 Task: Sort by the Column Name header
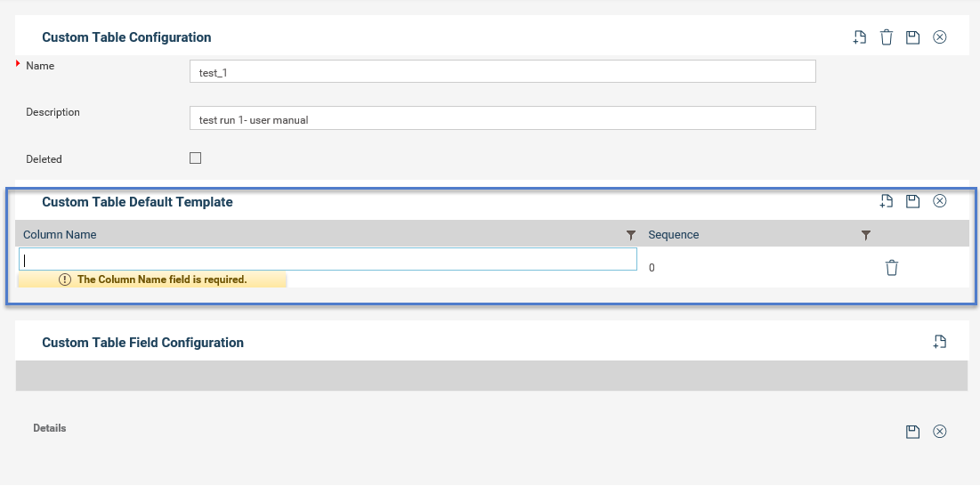(x=60, y=234)
